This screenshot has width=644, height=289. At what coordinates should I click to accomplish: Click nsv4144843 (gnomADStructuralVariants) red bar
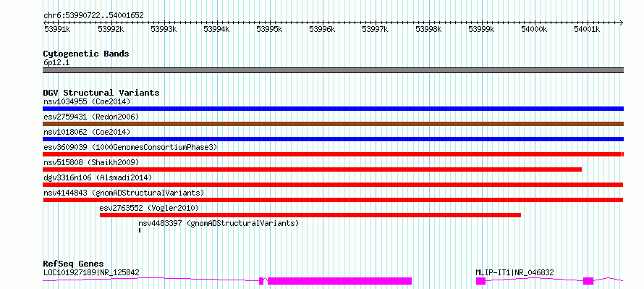click(x=333, y=200)
